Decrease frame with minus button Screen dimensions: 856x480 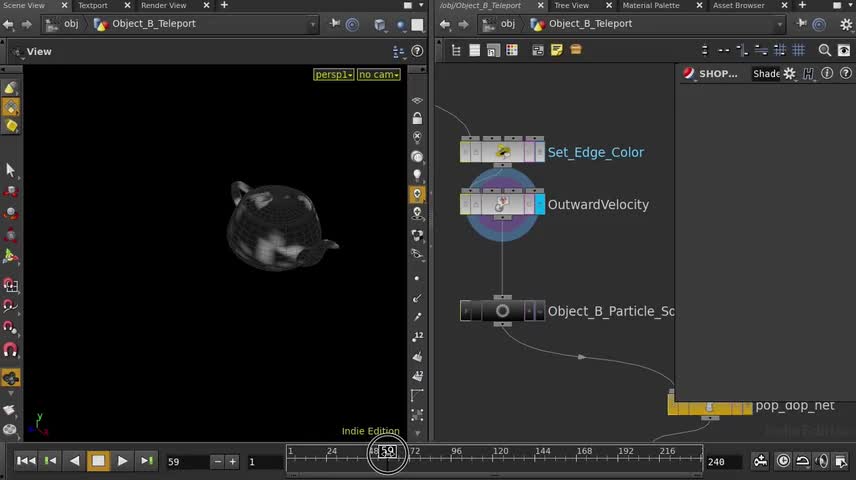217,462
